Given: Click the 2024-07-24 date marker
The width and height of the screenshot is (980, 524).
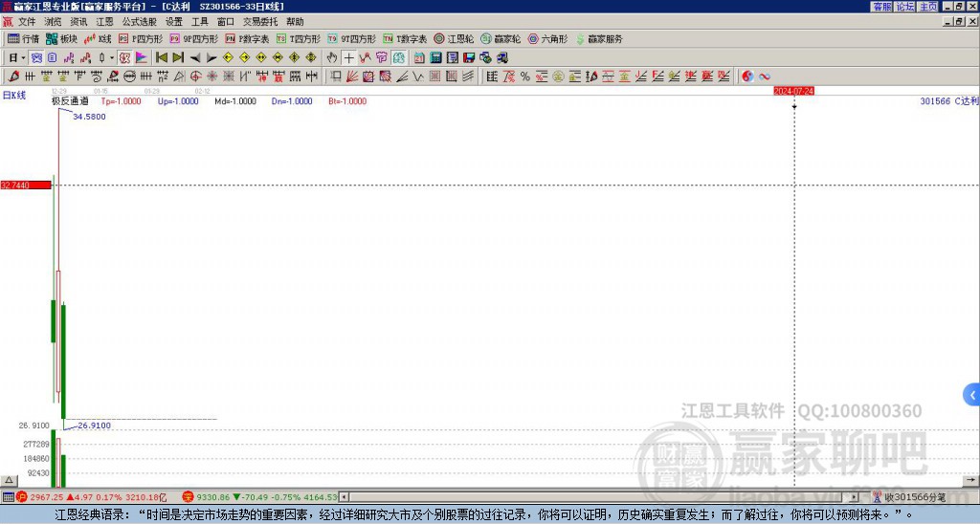Looking at the screenshot, I should pyautogui.click(x=793, y=91).
